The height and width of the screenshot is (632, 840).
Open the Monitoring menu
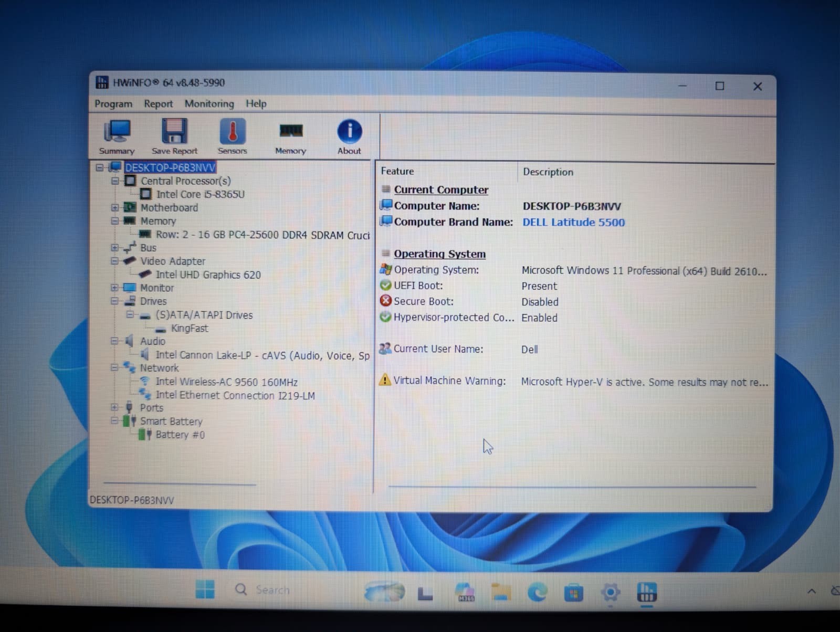click(x=209, y=103)
